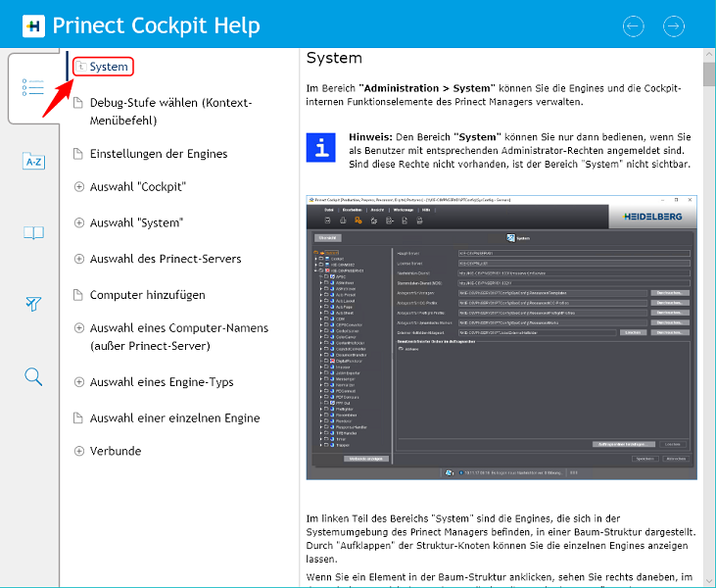Image resolution: width=716 pixels, height=588 pixels.
Task: Click the search magnifier icon
Action: (x=33, y=376)
